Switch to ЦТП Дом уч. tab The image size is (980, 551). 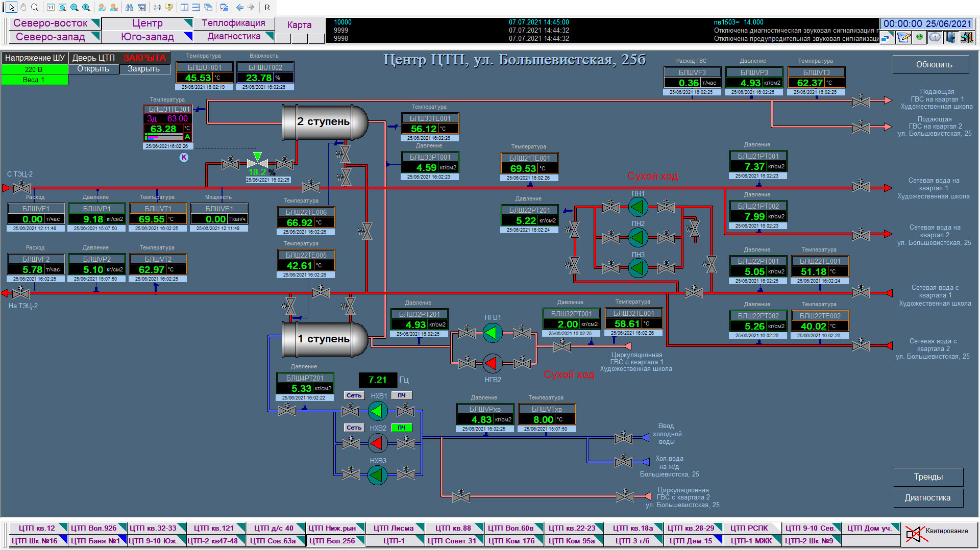tap(871, 528)
